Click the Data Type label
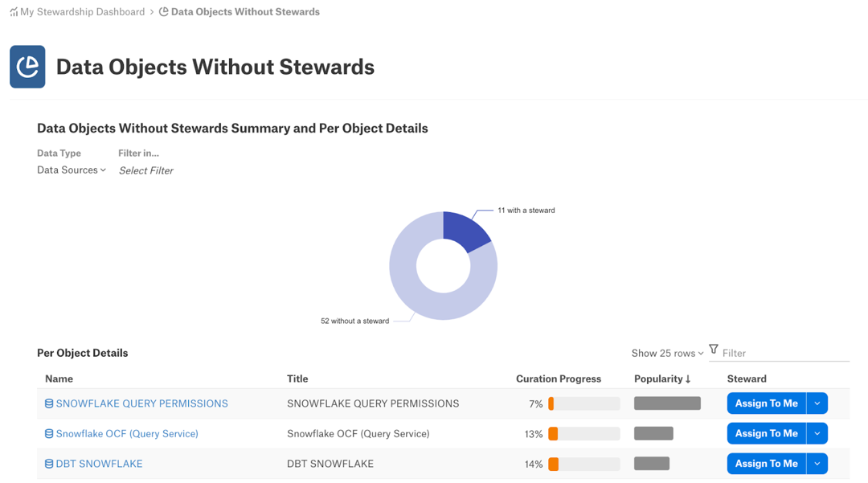This screenshot has width=868, height=483. 59,153
